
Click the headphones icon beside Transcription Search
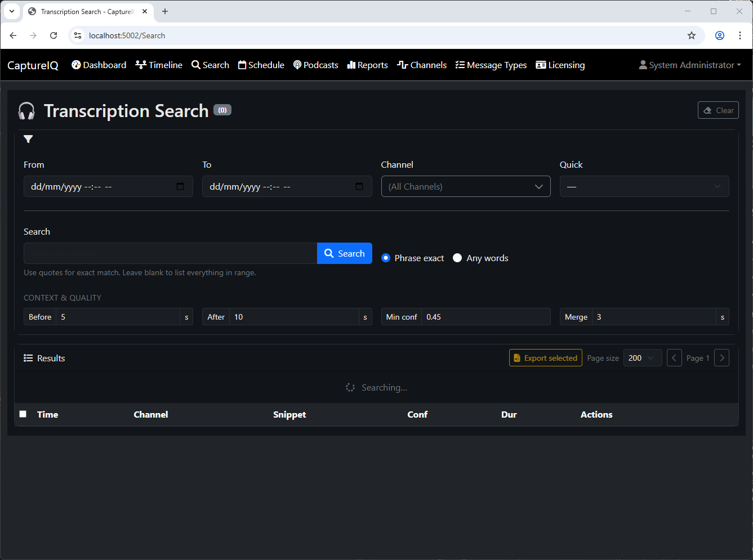coord(26,111)
